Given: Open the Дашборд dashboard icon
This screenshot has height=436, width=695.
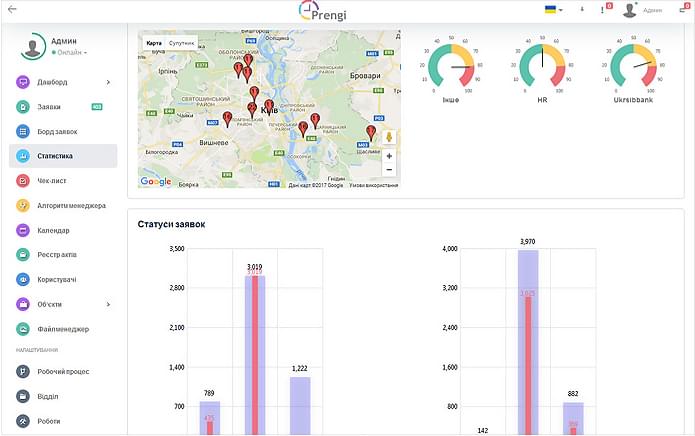Looking at the screenshot, I should (23, 82).
